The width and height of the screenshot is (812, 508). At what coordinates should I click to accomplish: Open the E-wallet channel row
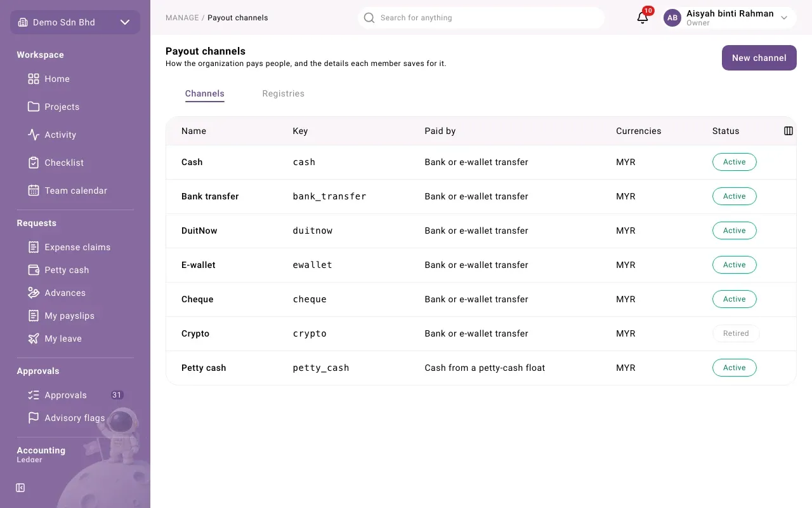(481, 265)
